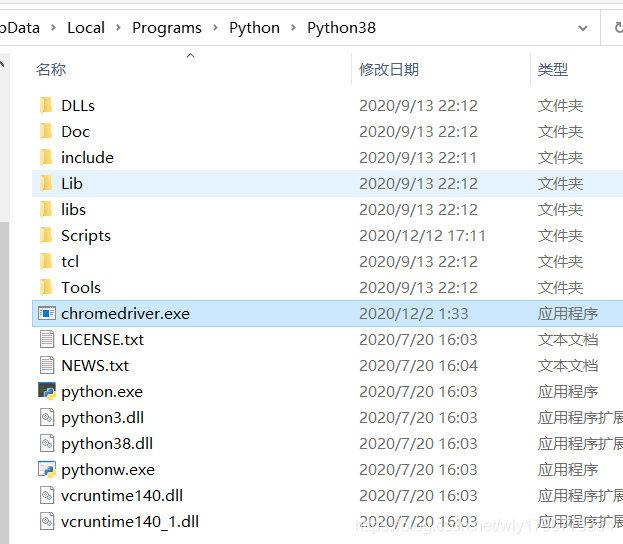Viewport: 623px width, 544px height.
Task: Click date 2020/12/12 17:11 of Scripts
Action: click(422, 236)
